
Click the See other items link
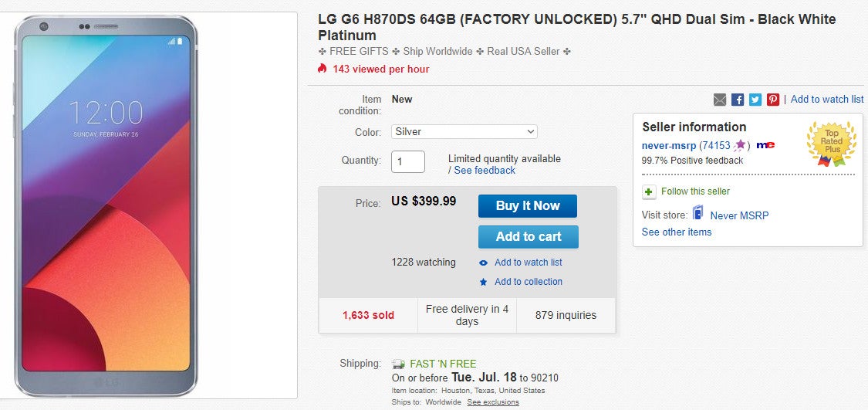pyautogui.click(x=677, y=232)
